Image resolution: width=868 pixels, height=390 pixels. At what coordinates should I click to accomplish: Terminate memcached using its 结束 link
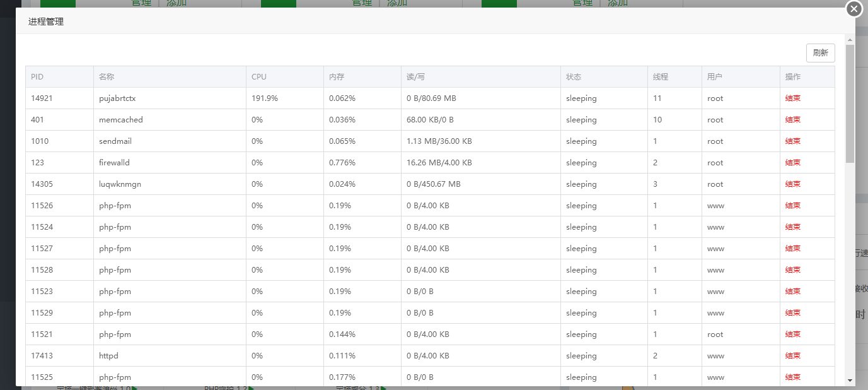[793, 120]
